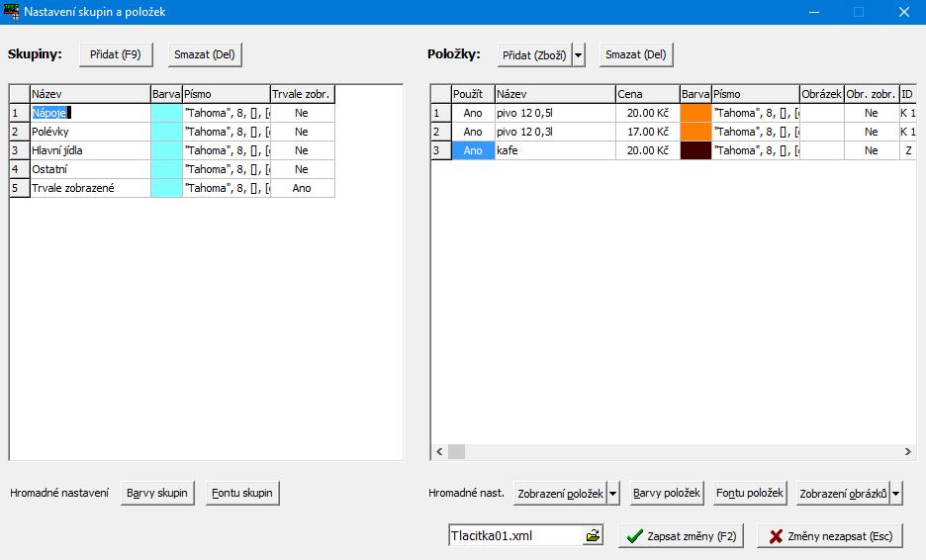Click the 20.00 Kč price of kafe
The width and height of the screenshot is (926, 560).
[x=648, y=150]
